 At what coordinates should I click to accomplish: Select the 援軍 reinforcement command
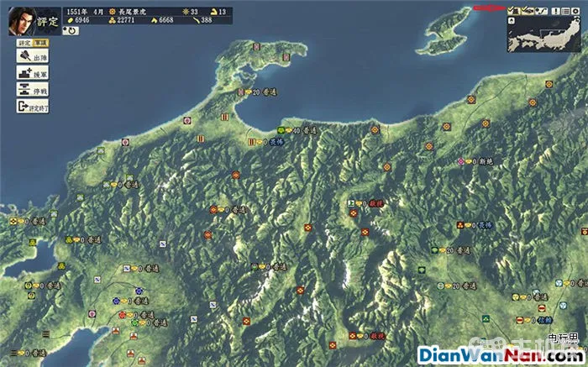(33, 73)
